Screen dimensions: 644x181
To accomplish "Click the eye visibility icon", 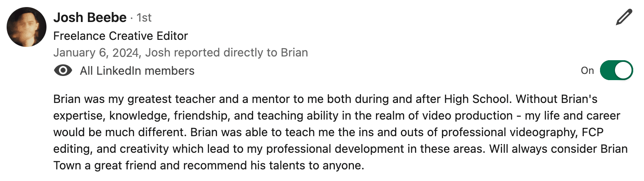I will [x=63, y=71].
